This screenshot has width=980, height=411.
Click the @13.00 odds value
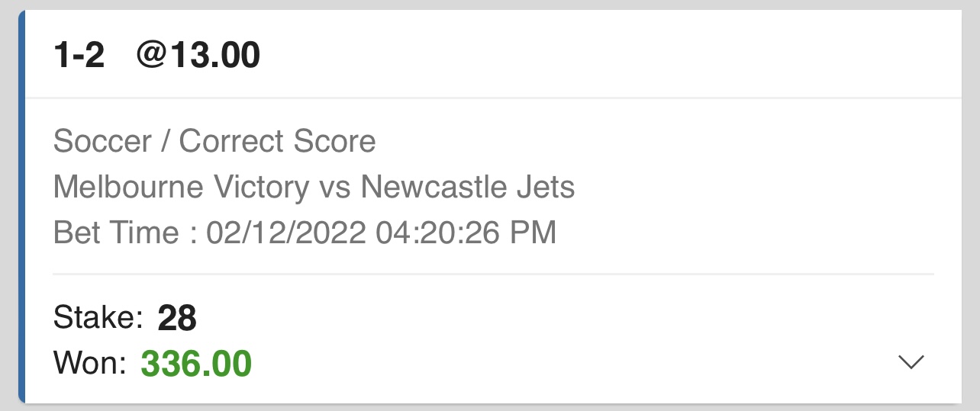[198, 56]
